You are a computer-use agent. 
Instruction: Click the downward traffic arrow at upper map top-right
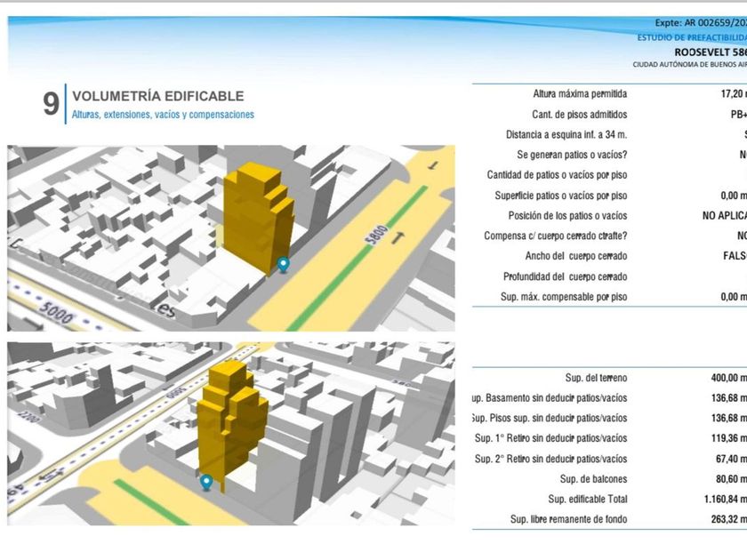coord(431,165)
